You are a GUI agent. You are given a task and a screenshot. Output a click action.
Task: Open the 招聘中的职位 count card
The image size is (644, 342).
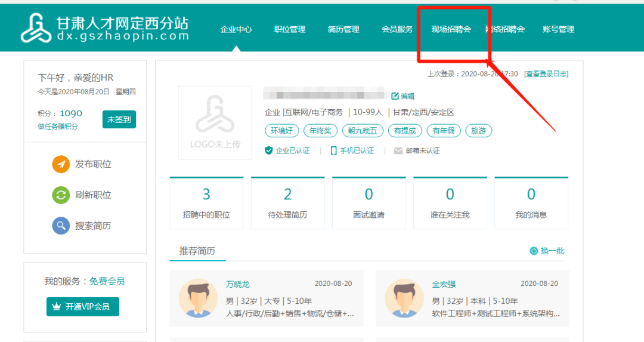pos(206,203)
